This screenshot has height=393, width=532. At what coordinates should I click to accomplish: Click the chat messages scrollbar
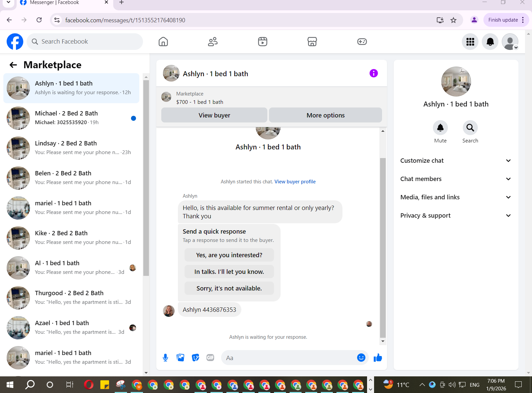[383, 248]
